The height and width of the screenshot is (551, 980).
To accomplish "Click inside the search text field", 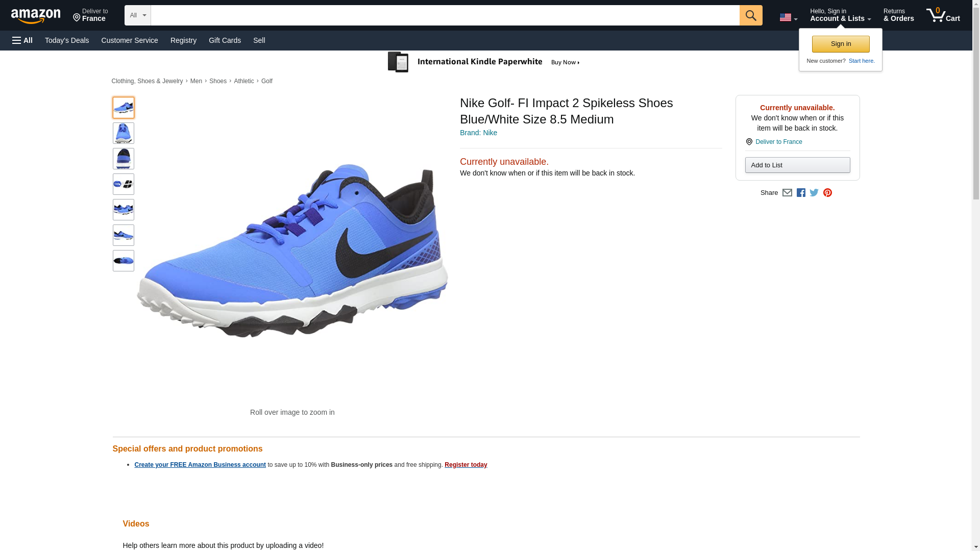I will coord(444,15).
